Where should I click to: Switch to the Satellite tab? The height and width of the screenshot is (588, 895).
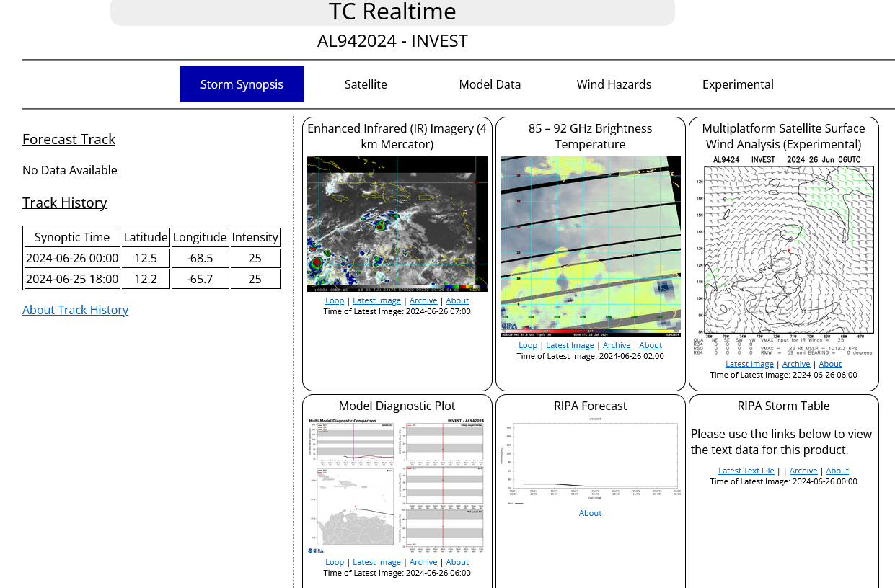click(x=366, y=84)
